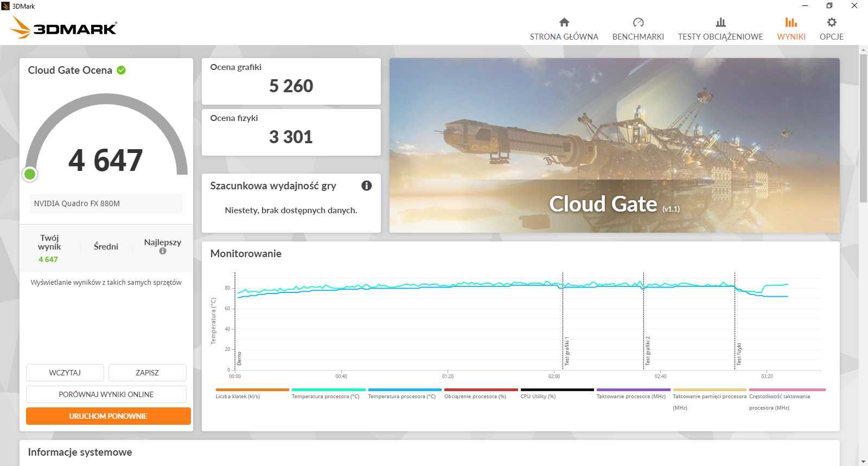Toggle the Liczba klatek (kl/s) legend orange swatch
The image size is (868, 466).
(x=252, y=390)
